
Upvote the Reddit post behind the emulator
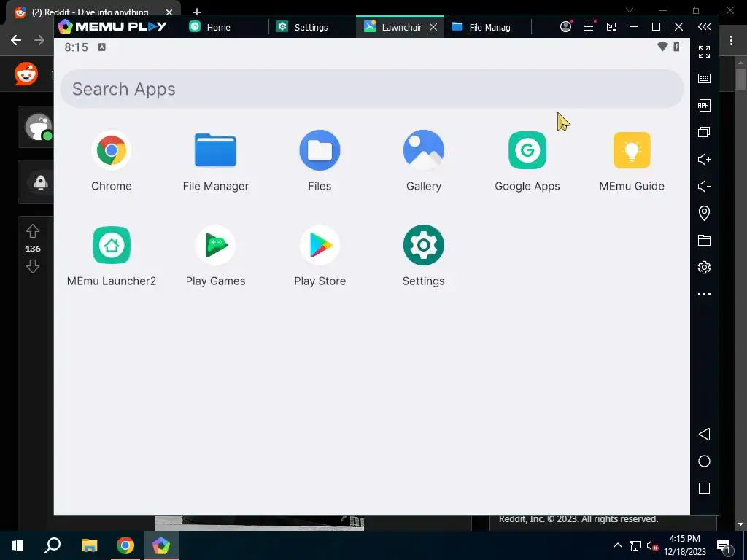32,231
